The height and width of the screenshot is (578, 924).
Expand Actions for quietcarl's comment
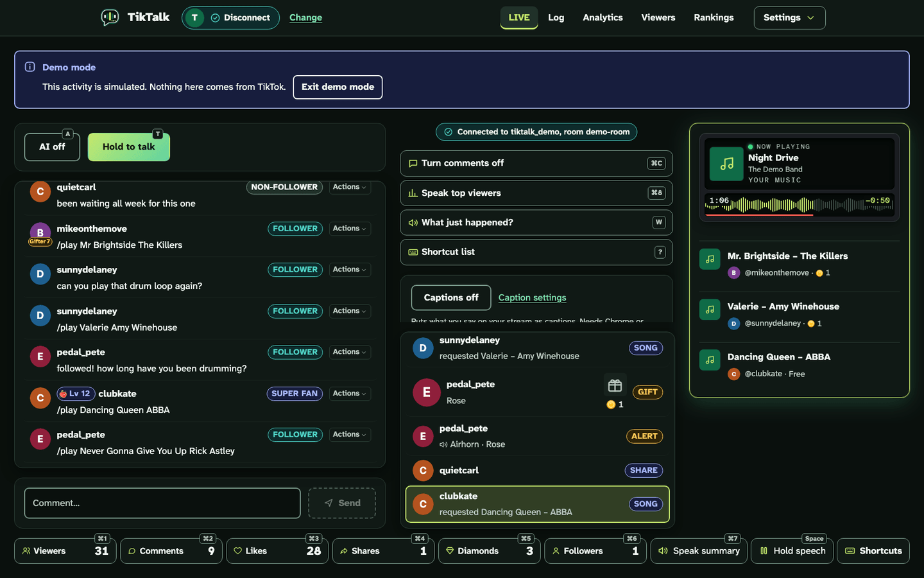coord(350,187)
